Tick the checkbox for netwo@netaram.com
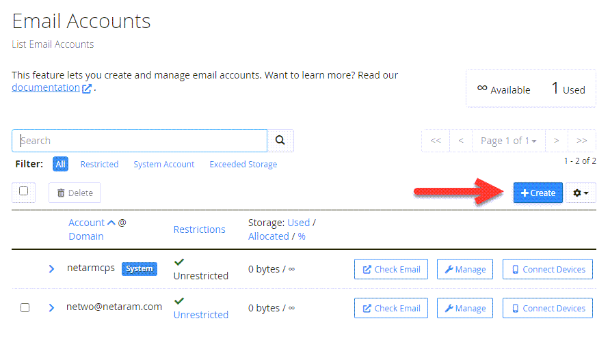610x364 pixels. (x=25, y=308)
